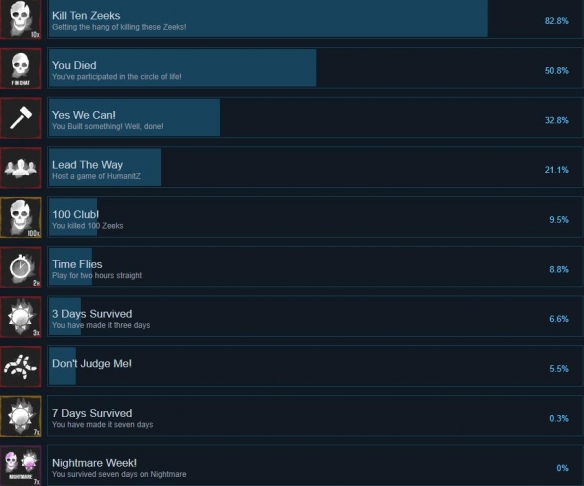Open the Lead The Way group icon
584x486 pixels.
pyautogui.click(x=21, y=168)
